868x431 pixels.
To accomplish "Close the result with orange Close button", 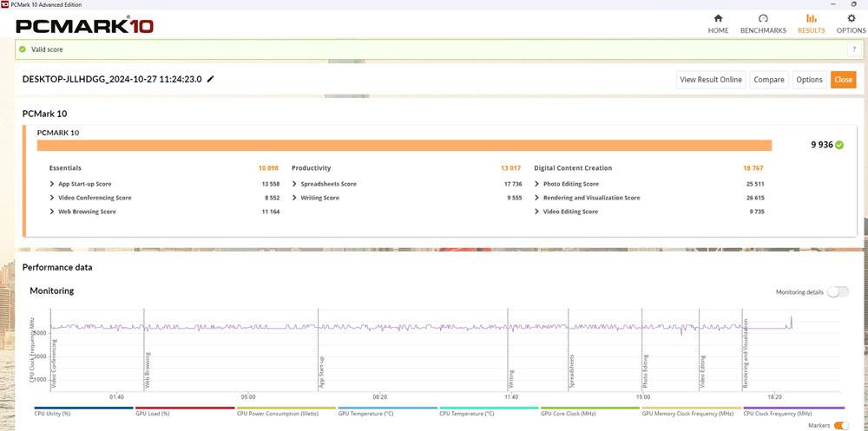I will click(x=843, y=80).
